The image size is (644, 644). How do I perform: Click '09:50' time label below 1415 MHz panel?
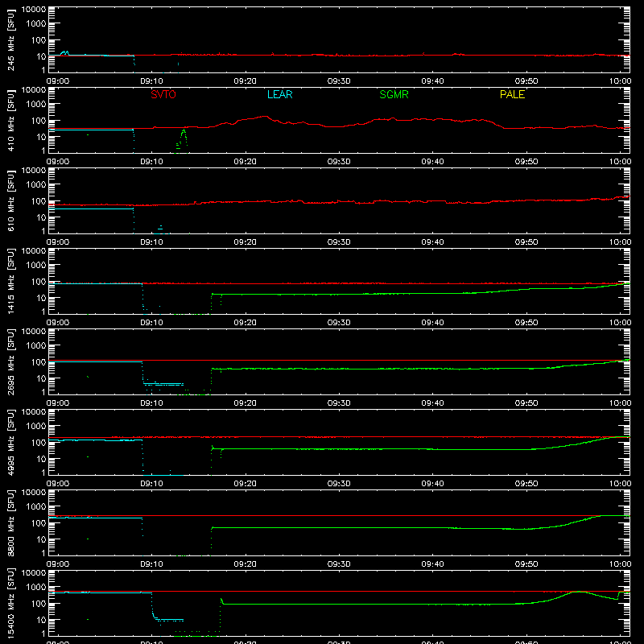pos(526,323)
